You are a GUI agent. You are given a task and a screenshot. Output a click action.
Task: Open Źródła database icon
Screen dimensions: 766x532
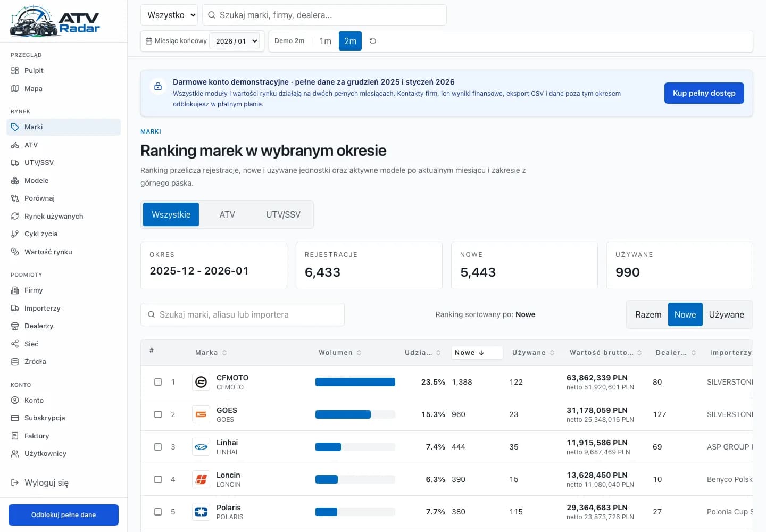[15, 362]
